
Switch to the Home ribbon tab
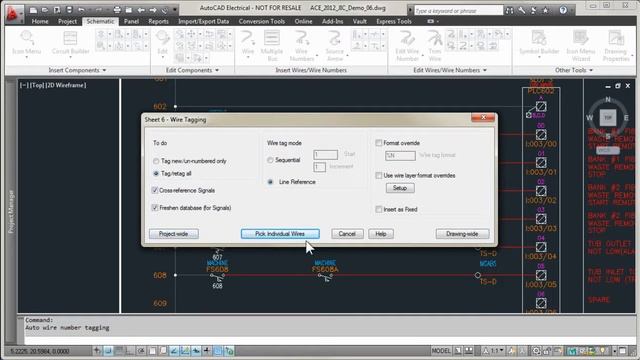(40, 21)
